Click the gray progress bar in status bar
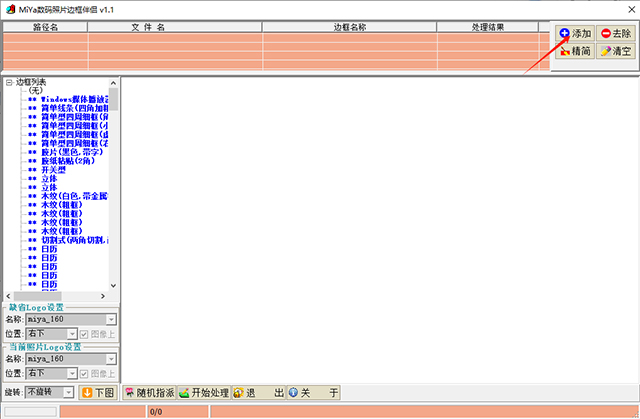 tap(31, 412)
